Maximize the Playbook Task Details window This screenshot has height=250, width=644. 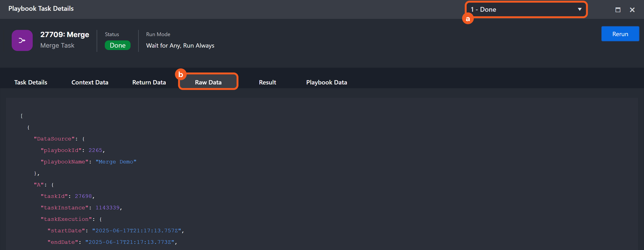tap(618, 10)
